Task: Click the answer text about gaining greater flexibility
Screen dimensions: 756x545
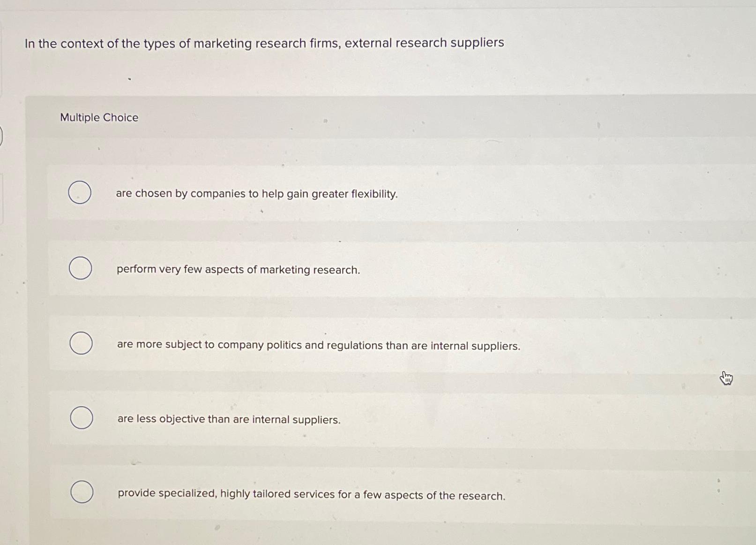Action: point(257,194)
